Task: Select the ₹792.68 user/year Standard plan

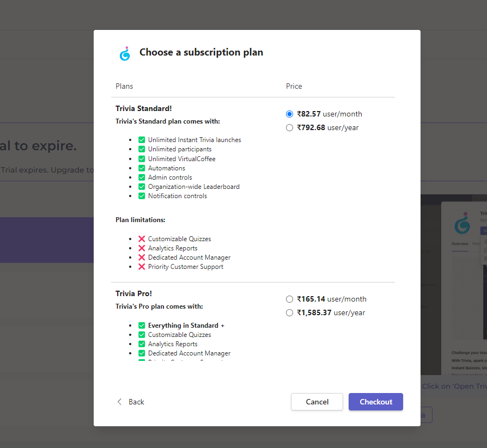Action: pos(289,127)
